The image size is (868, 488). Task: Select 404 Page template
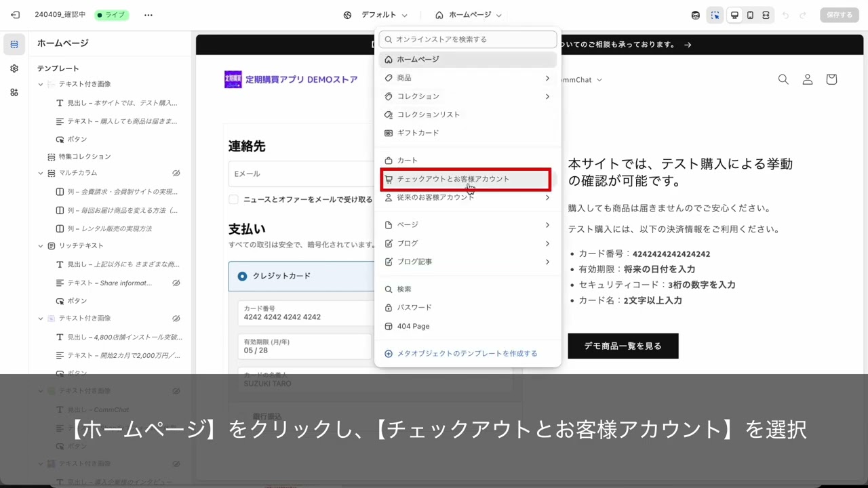click(x=468, y=326)
